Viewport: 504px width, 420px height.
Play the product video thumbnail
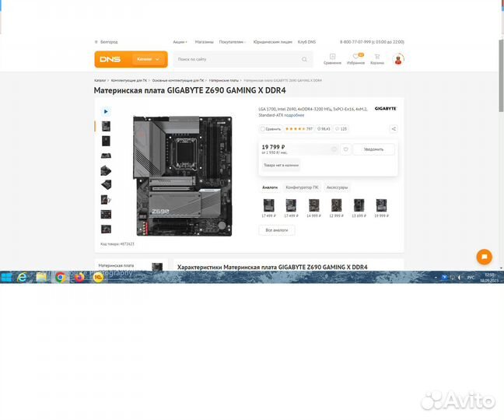106,111
